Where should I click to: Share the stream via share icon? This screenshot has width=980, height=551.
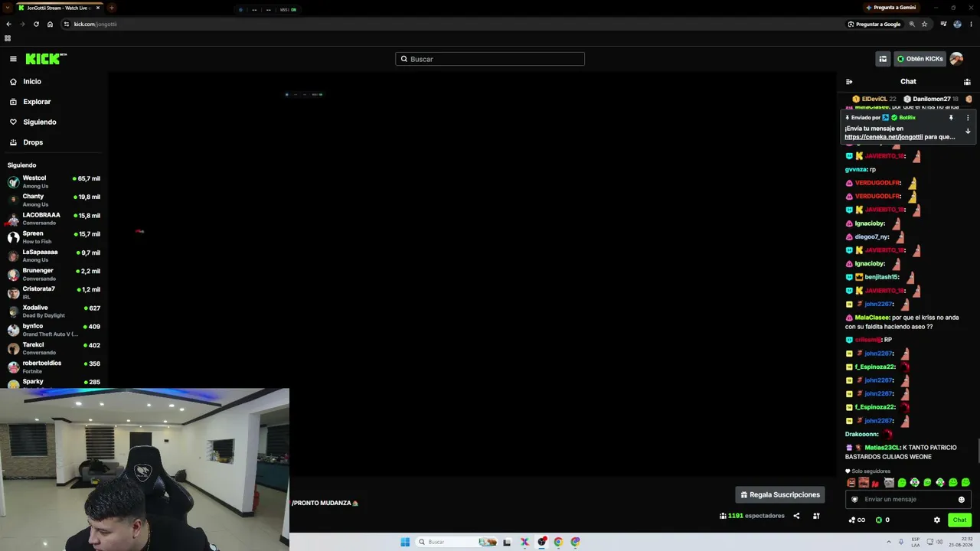(796, 516)
